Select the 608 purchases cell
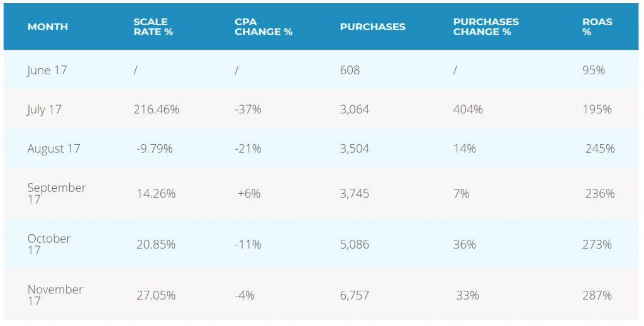Viewport: 644px width, 326px height. [350, 70]
